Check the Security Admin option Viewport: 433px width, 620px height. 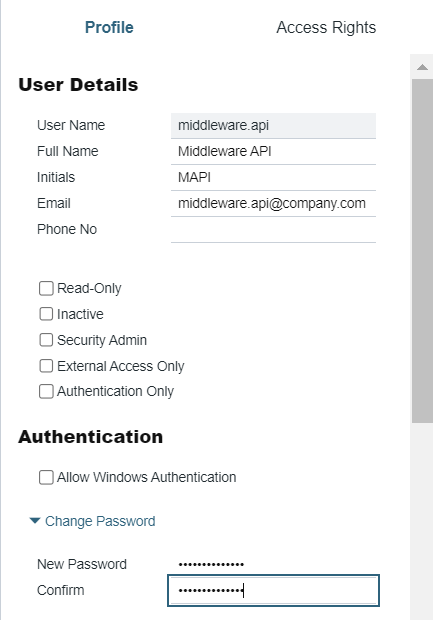pos(46,340)
